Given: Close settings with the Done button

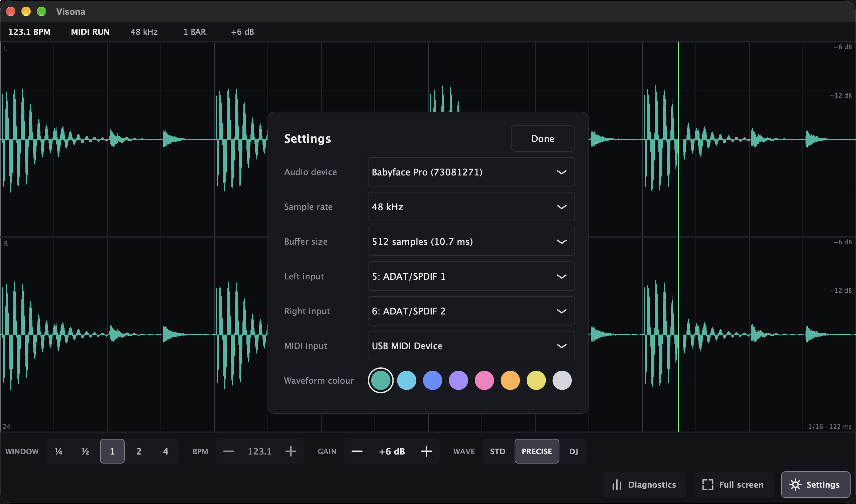Looking at the screenshot, I should (x=542, y=139).
